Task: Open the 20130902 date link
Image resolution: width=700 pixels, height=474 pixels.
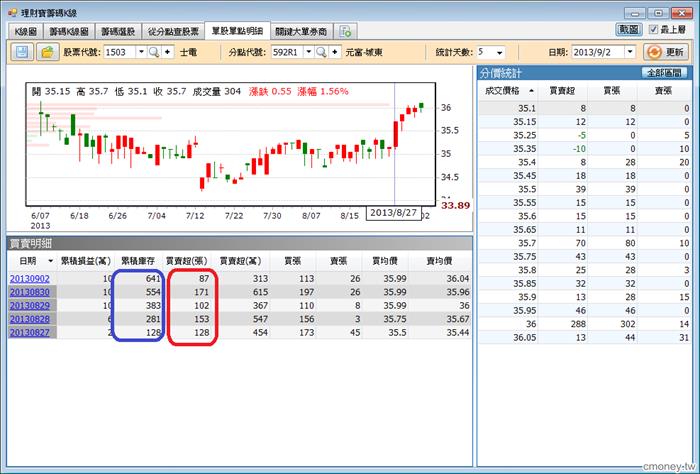Action: click(29, 279)
